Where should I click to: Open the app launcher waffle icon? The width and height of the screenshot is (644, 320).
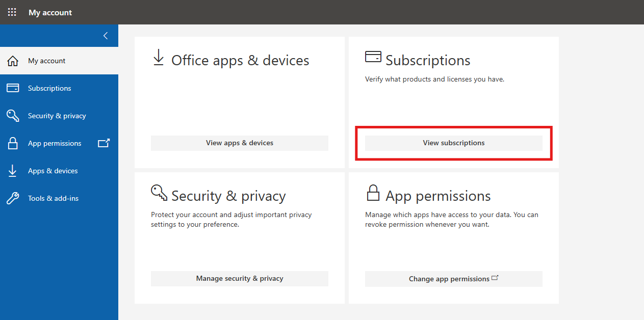(x=12, y=12)
